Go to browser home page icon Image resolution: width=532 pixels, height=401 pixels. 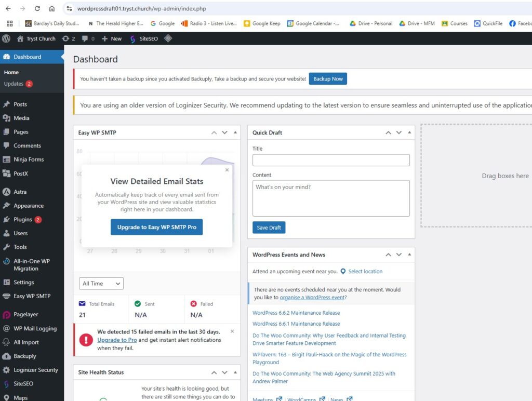point(52,8)
